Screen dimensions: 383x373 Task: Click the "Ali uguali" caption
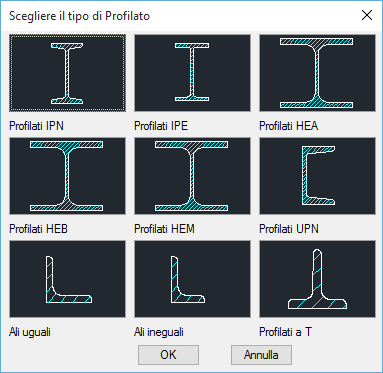(x=30, y=332)
